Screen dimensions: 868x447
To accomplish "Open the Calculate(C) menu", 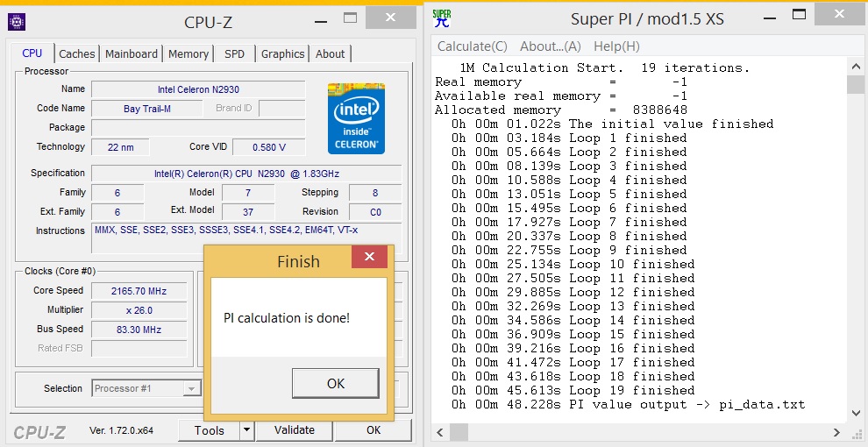I will coord(473,46).
